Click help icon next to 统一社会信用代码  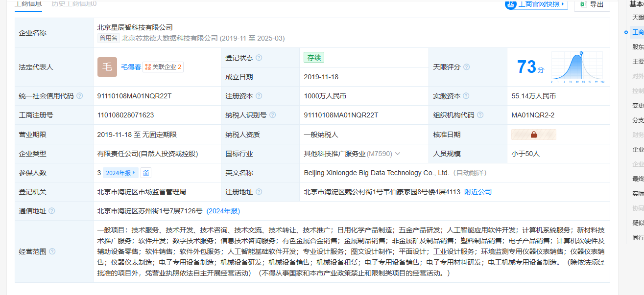tap(80, 96)
